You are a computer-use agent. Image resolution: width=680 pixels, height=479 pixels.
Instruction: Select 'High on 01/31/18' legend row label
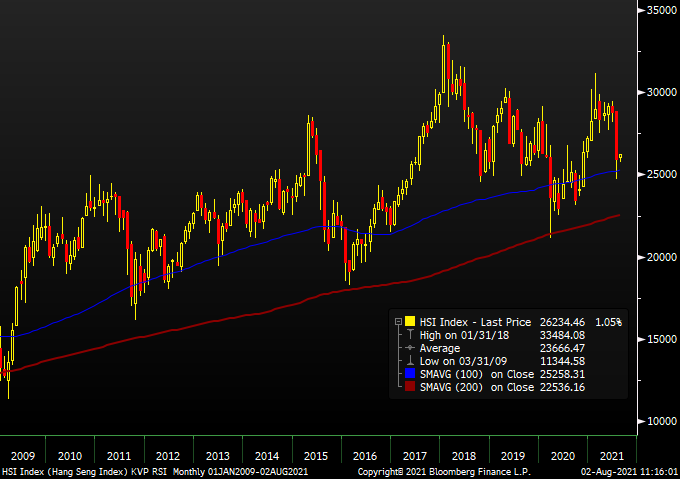(x=464, y=335)
